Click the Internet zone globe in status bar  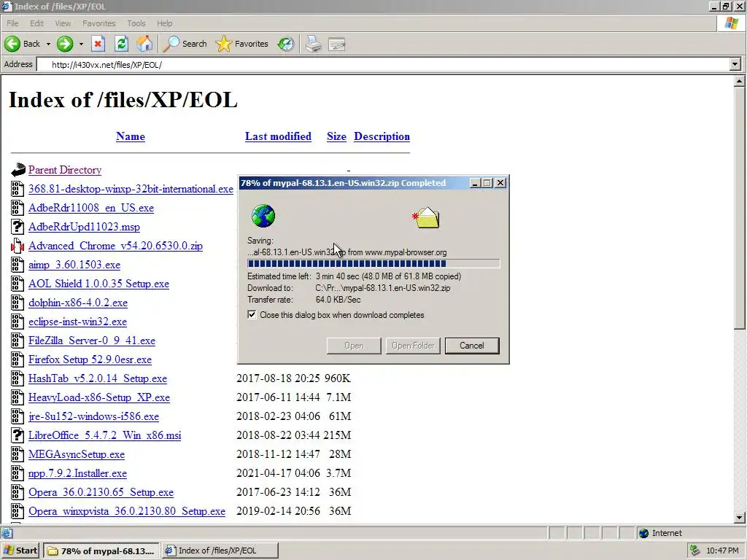(x=643, y=533)
